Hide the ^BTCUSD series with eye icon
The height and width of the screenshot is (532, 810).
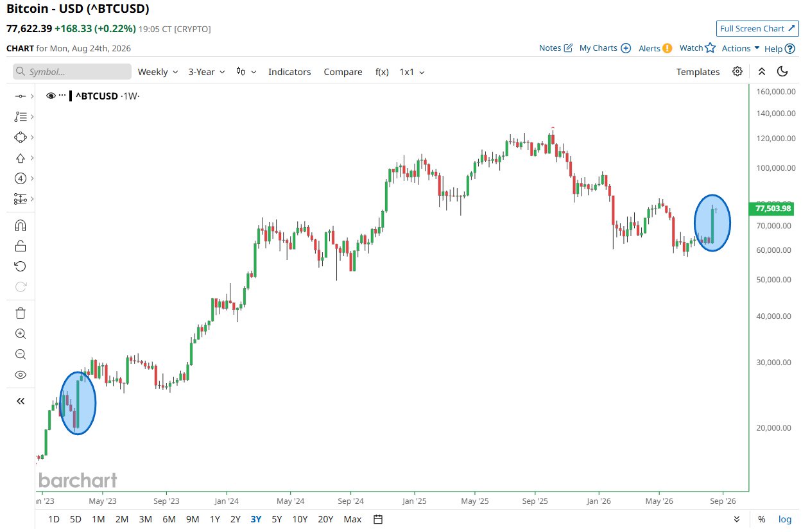tap(51, 96)
